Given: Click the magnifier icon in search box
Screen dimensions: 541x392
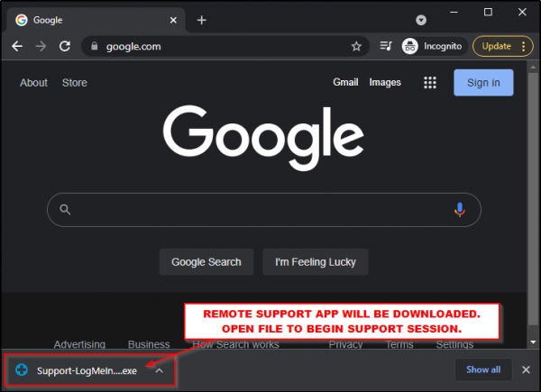Looking at the screenshot, I should tap(65, 210).
